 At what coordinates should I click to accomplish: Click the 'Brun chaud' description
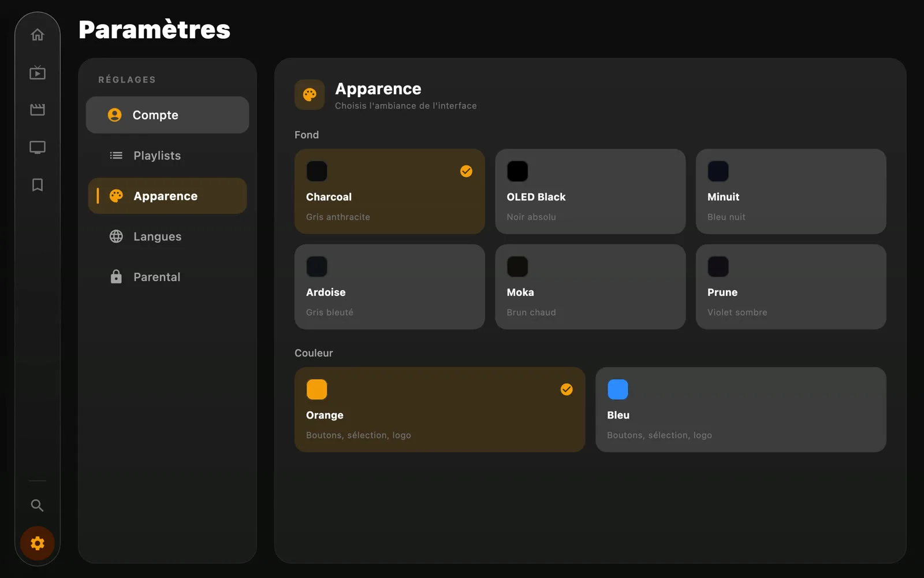531,313
